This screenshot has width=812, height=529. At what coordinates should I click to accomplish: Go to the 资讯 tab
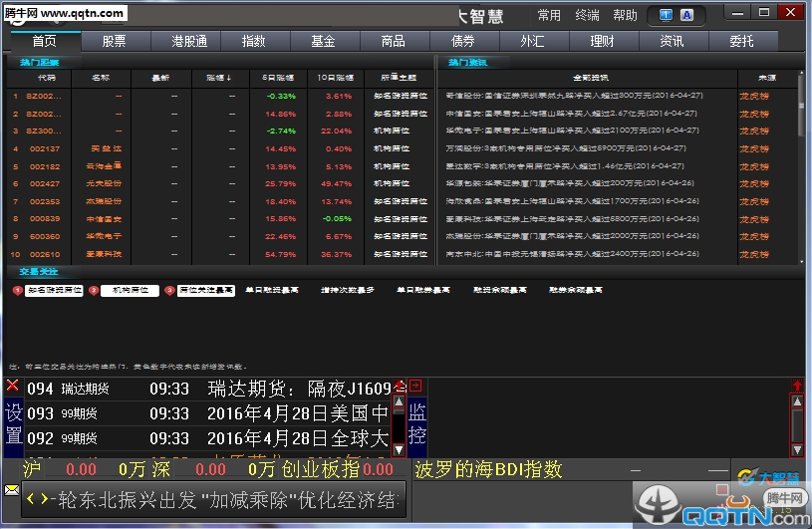pos(673,41)
